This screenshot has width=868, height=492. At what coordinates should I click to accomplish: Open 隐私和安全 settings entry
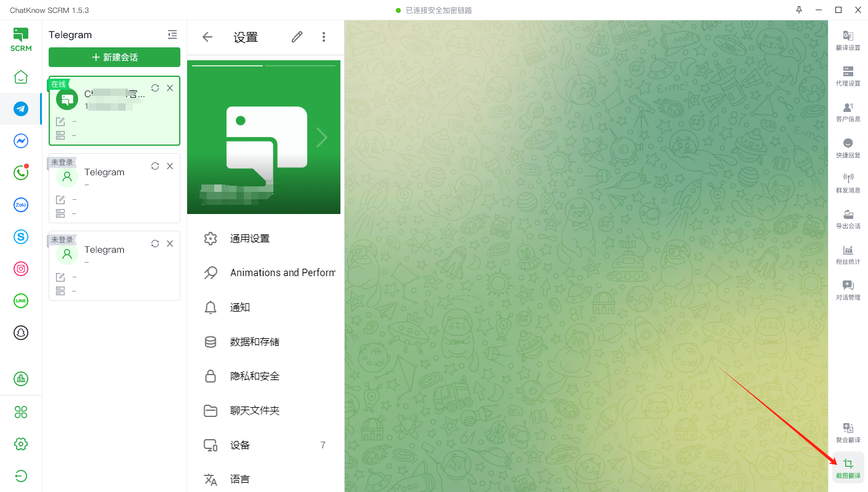pos(255,376)
